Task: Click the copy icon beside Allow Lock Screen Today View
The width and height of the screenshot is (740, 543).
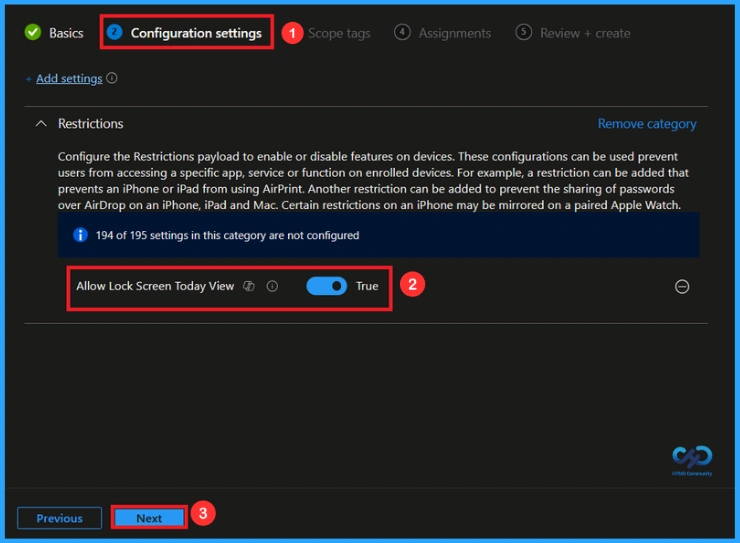Action: point(249,286)
